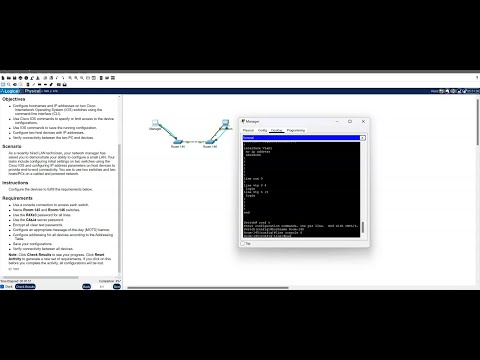Click the Instructions heading
The width and height of the screenshot is (480, 360).
tap(15, 183)
